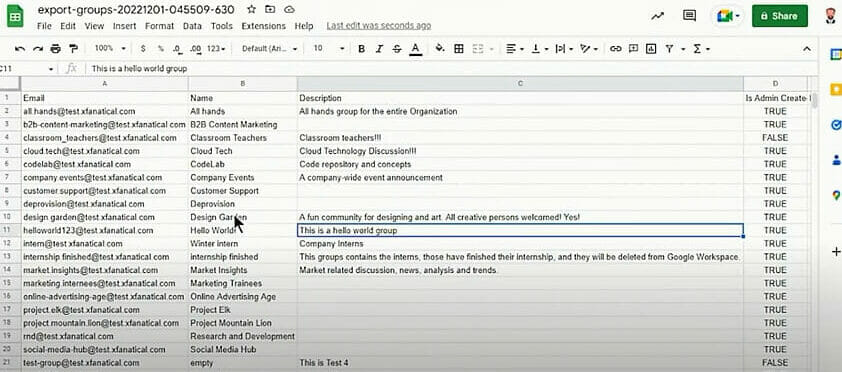Open the Google Sheets home icon
This screenshot has width=842, height=372.
point(15,17)
